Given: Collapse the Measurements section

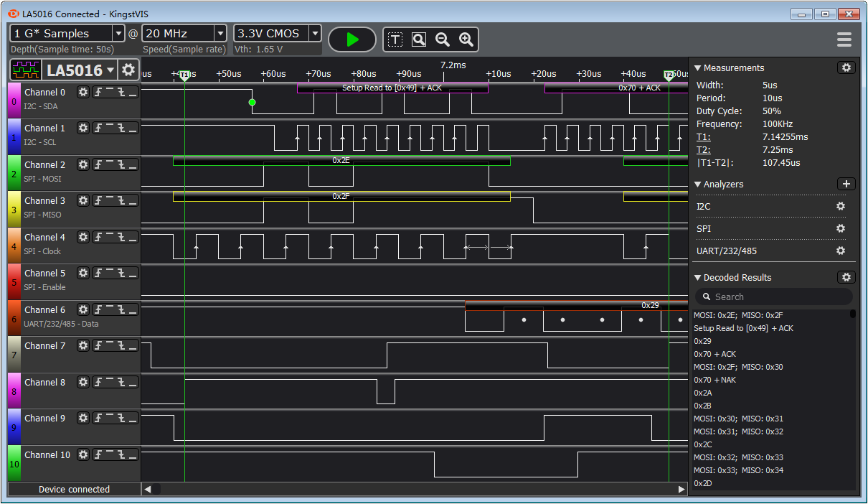Looking at the screenshot, I should click(697, 67).
